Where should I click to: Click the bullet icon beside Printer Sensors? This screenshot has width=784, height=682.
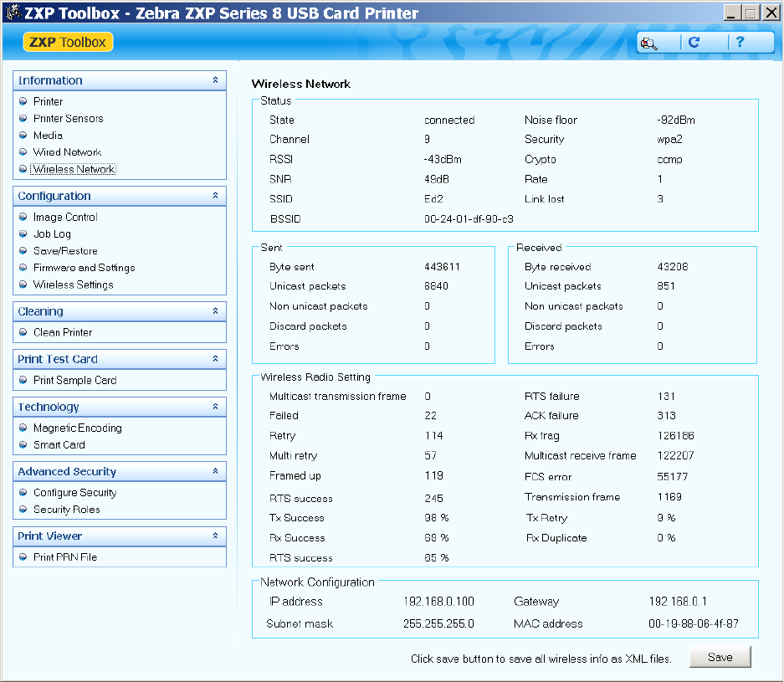tap(23, 119)
